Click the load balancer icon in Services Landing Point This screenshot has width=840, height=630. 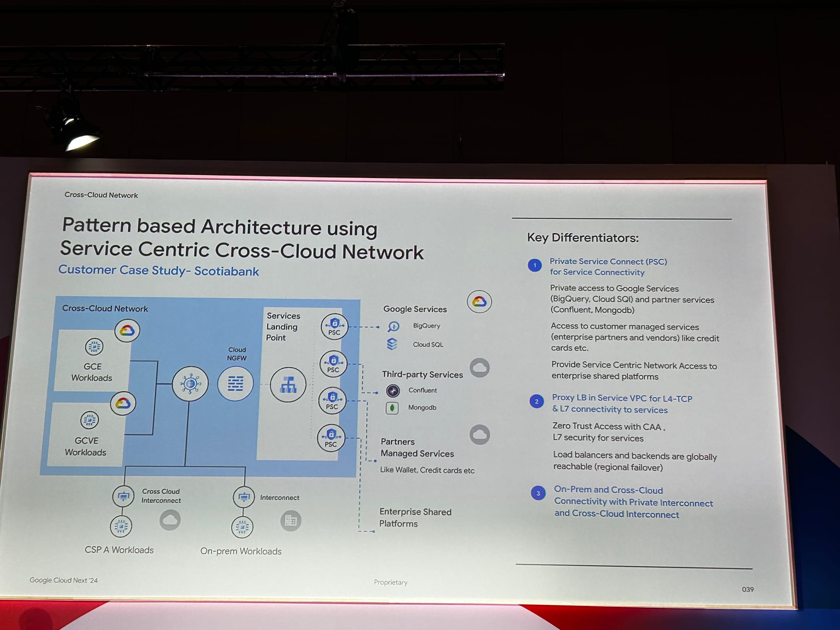288,384
